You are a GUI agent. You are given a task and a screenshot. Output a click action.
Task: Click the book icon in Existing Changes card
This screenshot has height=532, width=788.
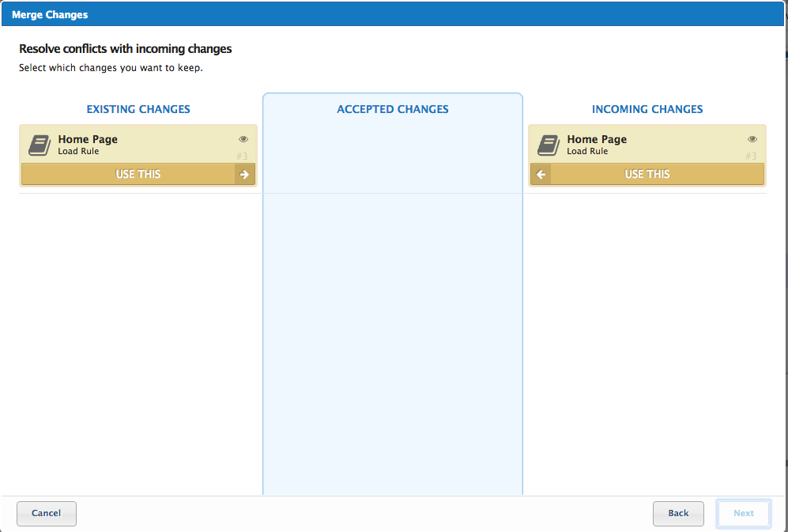tap(40, 145)
